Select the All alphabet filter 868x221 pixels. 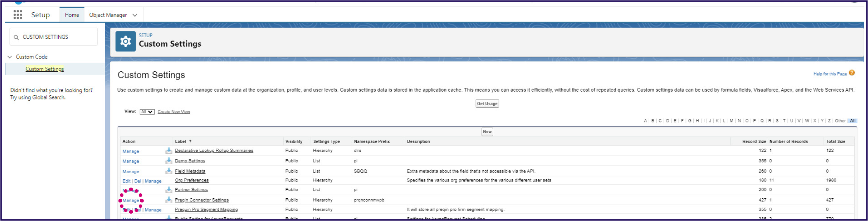pyautogui.click(x=853, y=121)
